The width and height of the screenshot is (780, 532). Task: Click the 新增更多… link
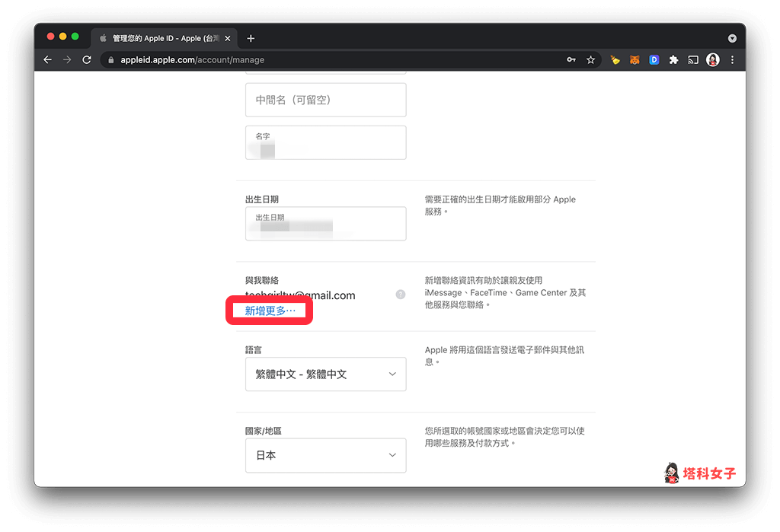(270, 311)
